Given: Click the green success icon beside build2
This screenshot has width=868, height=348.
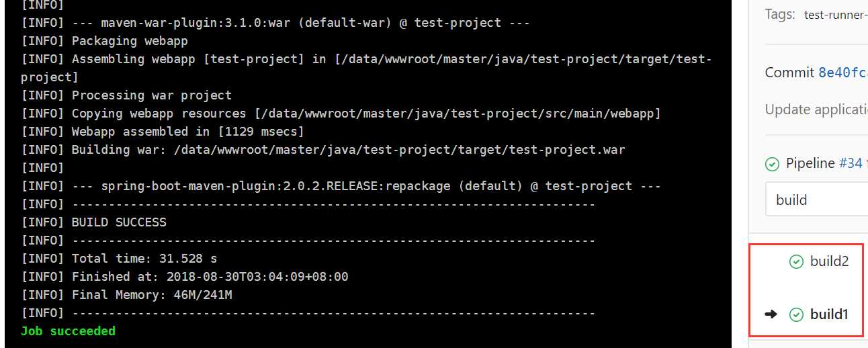Looking at the screenshot, I should [796, 262].
